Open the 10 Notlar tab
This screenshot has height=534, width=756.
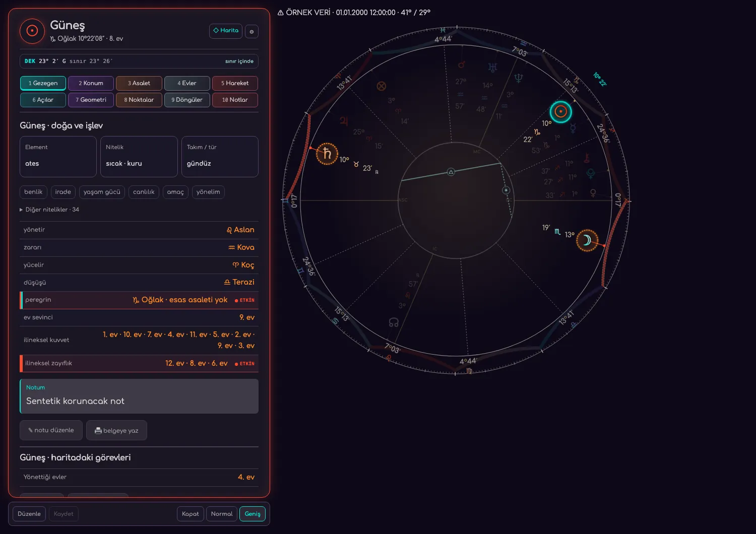(235, 100)
